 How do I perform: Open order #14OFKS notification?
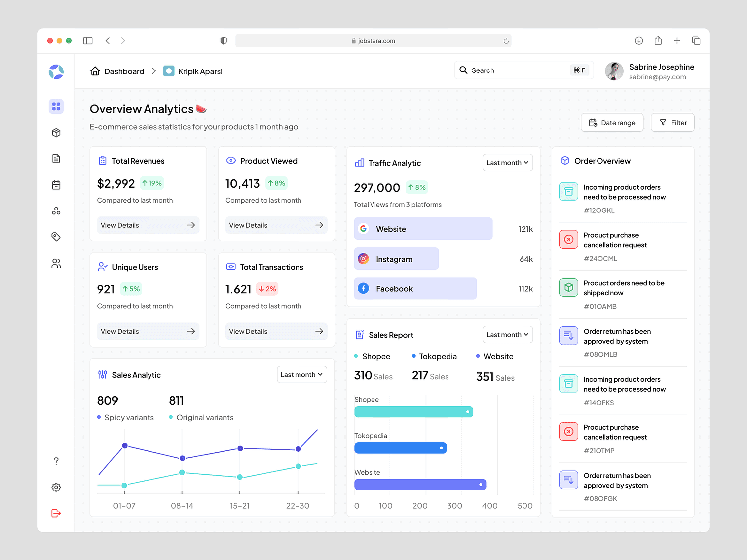623,391
